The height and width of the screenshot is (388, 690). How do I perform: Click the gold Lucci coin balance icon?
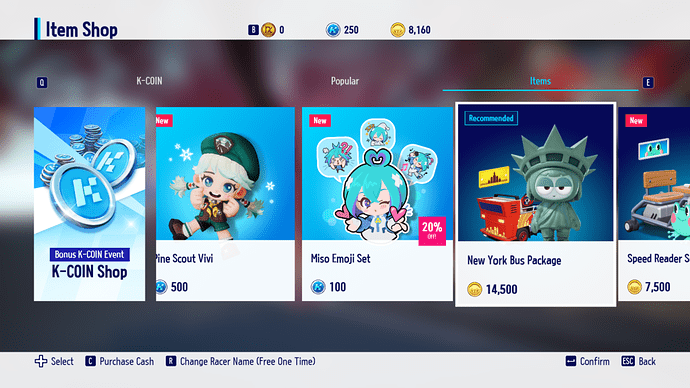click(397, 30)
